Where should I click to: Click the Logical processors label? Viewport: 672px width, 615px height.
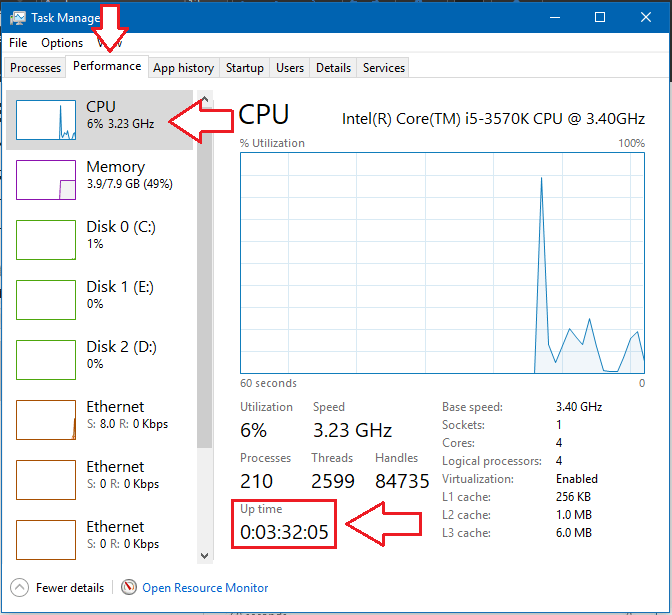pyautogui.click(x=492, y=461)
